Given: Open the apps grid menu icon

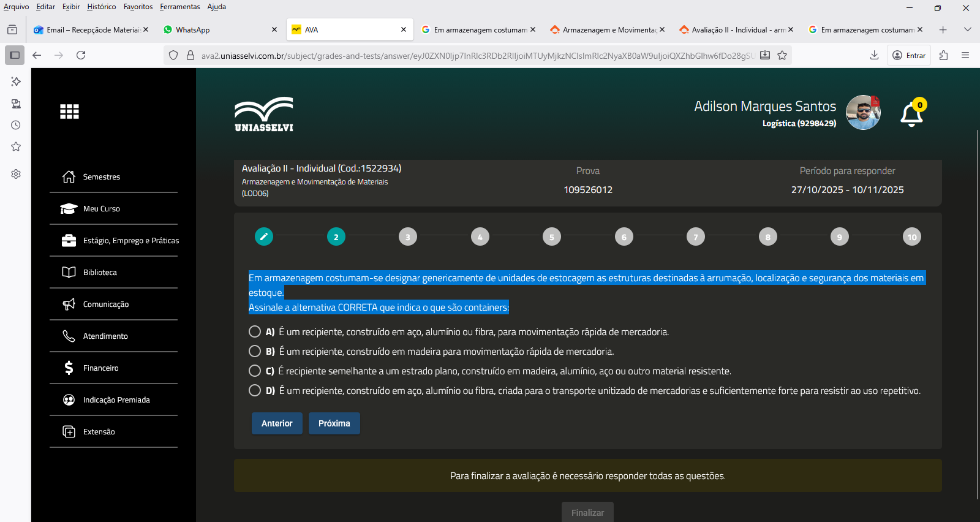Looking at the screenshot, I should 69,112.
